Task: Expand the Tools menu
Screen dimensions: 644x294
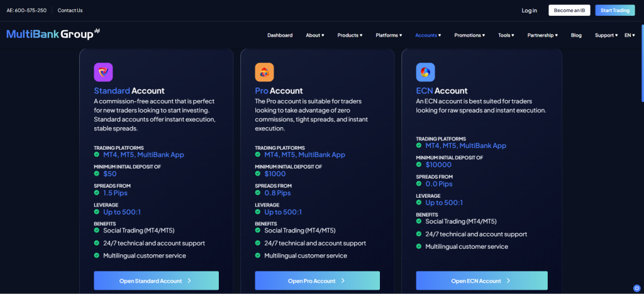Action: click(506, 35)
